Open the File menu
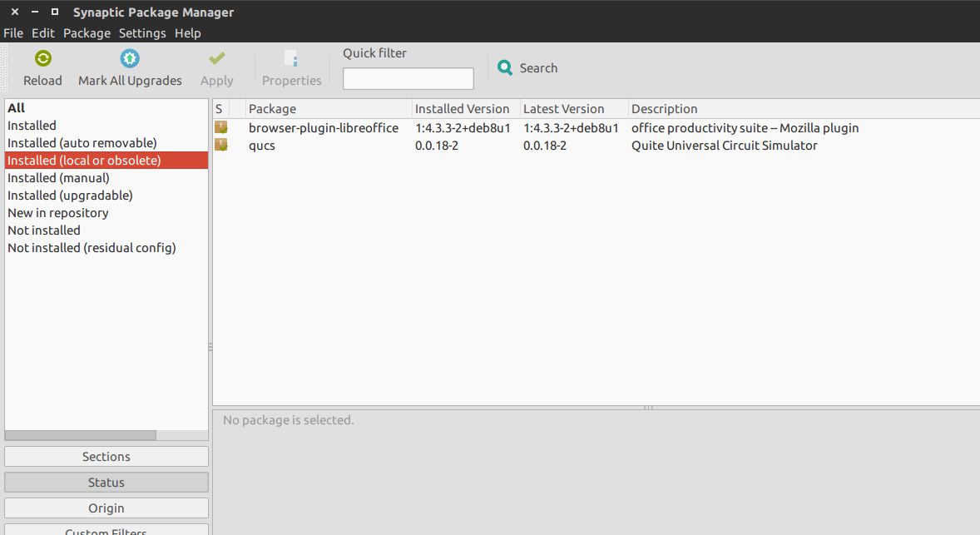Image resolution: width=980 pixels, height=535 pixels. click(13, 33)
